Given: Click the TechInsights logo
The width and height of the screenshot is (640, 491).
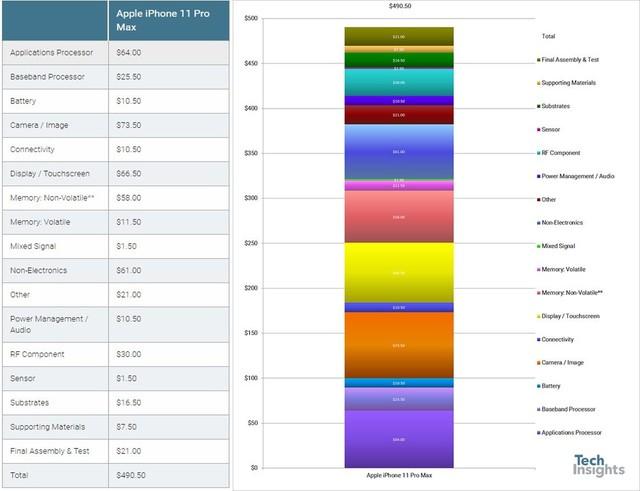Looking at the screenshot, I should coord(598,465).
